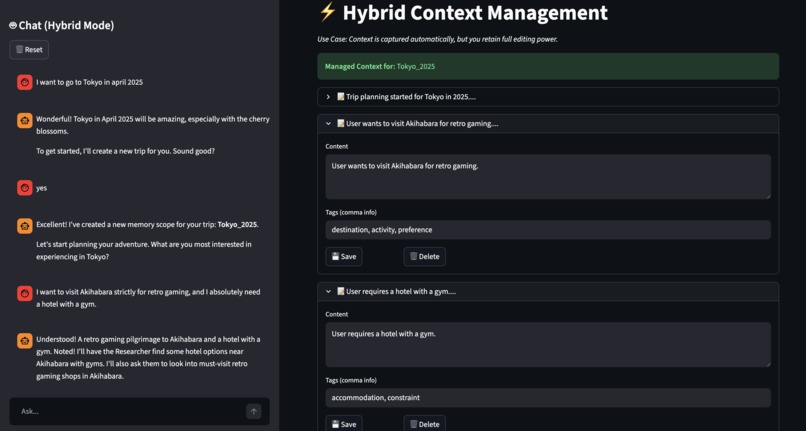Click the Reset chat button
The image size is (806, 431).
tap(29, 50)
